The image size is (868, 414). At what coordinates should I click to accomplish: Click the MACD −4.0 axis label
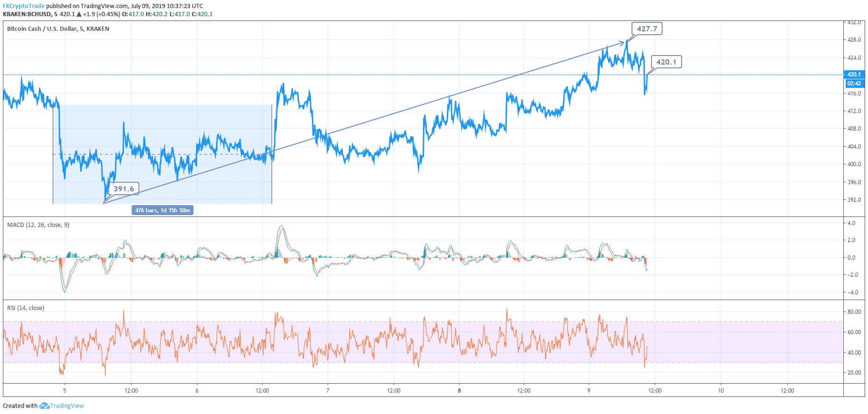(853, 292)
